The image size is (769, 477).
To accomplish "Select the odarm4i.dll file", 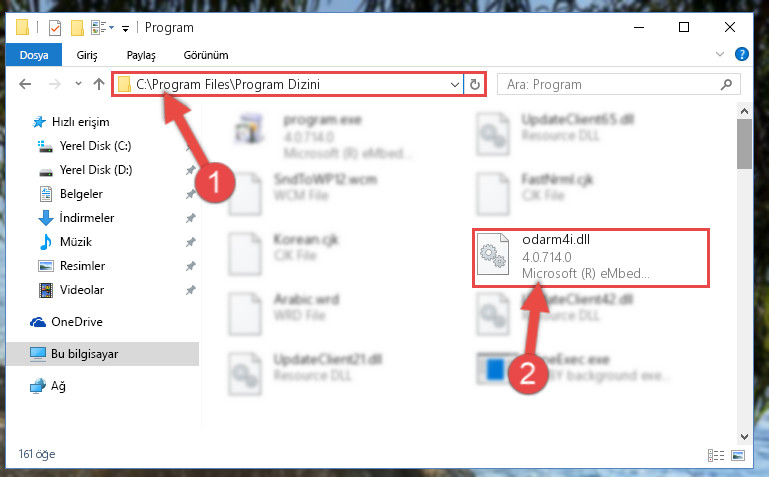I will point(590,257).
